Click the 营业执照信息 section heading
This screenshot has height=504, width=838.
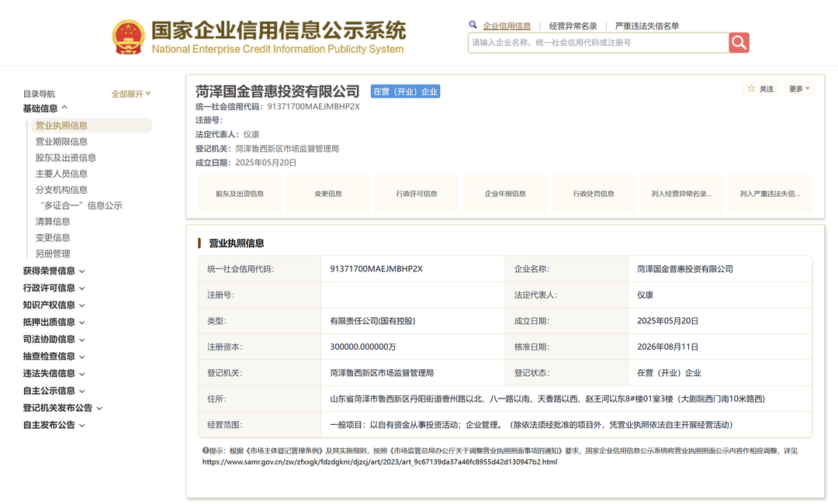point(236,243)
